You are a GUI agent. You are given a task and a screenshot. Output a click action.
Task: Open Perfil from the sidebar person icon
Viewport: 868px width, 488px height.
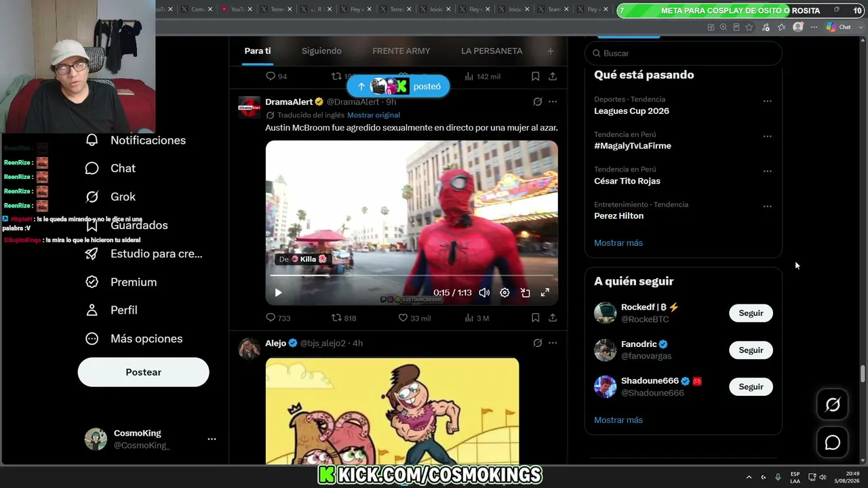point(92,310)
